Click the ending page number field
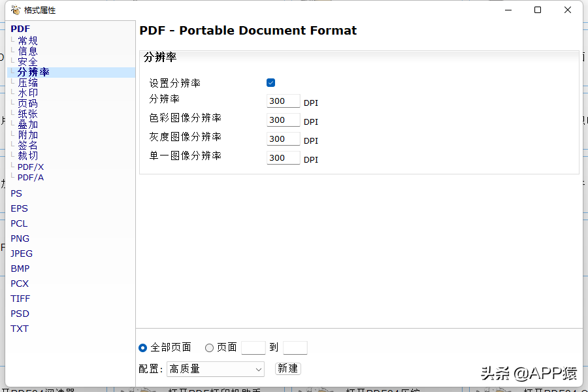The image size is (588, 392). (x=295, y=348)
